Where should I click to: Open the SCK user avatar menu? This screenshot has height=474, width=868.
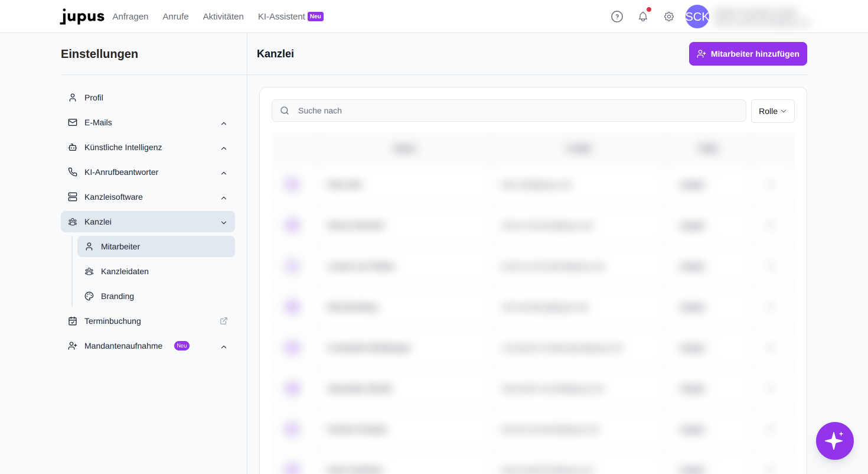697,17
